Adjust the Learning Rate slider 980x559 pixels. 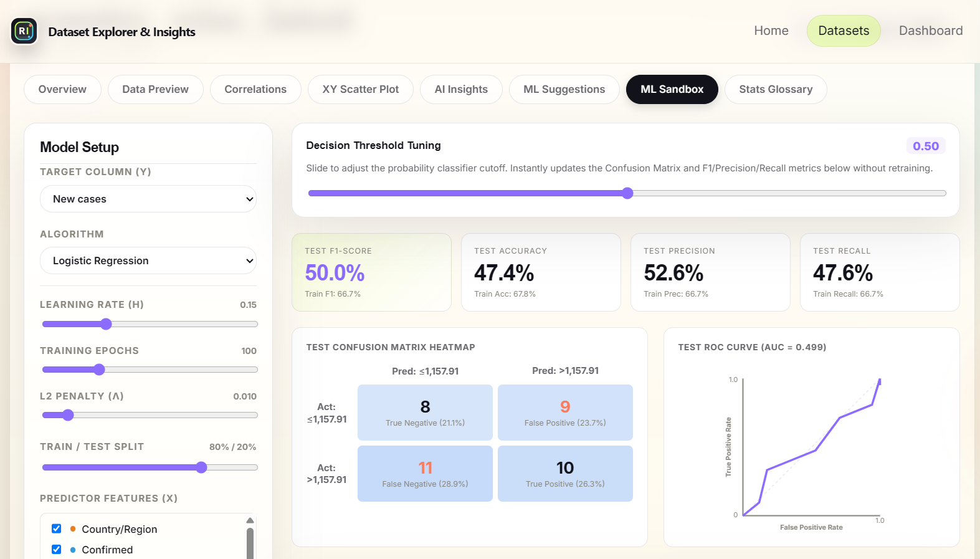coord(150,324)
